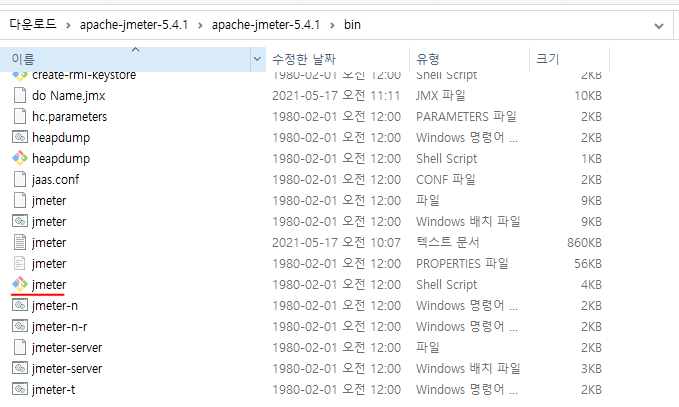
Task: Click the 텍스트 문서 type cell
Action: (448, 242)
